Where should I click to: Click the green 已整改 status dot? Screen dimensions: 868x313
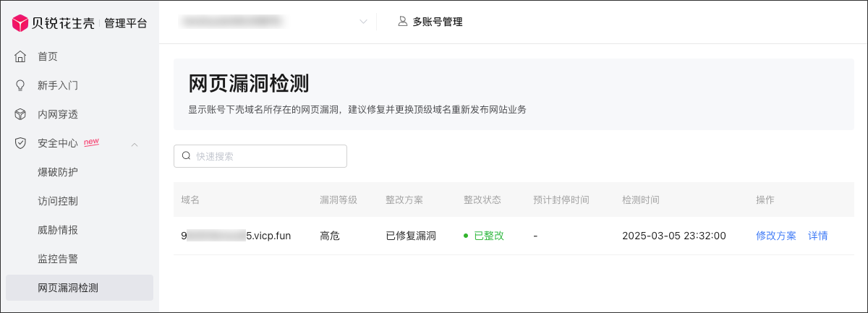pos(466,236)
